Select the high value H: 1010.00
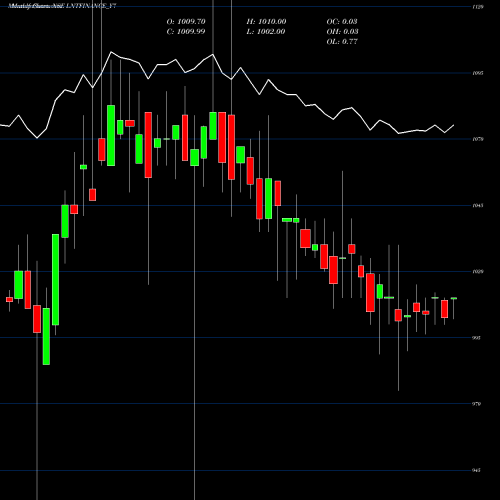Viewport: 500px width, 500px height. 266,22
